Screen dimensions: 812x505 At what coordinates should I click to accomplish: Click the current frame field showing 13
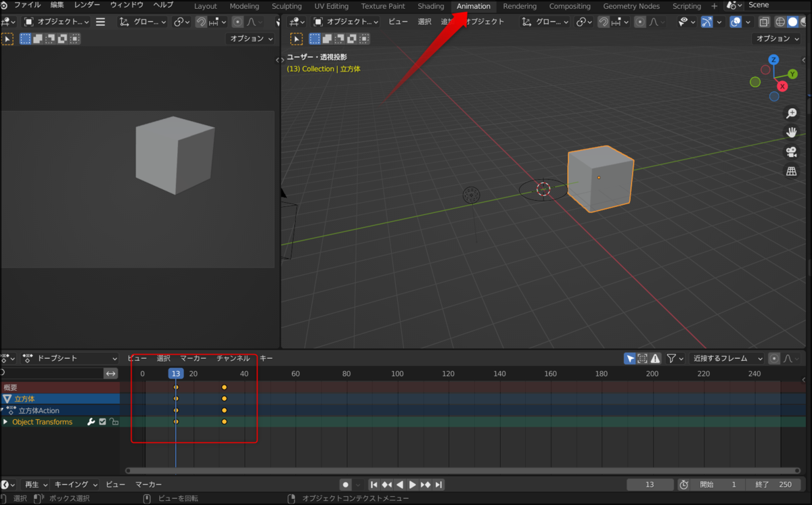650,485
